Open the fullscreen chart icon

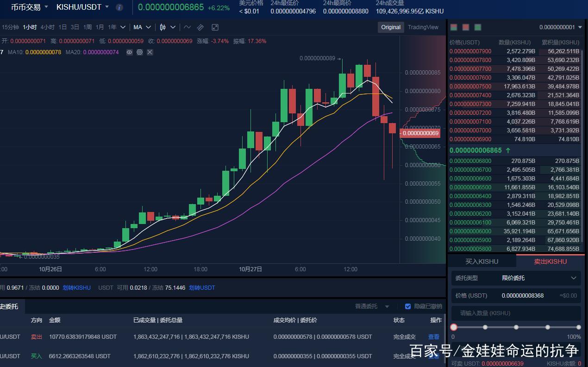tap(215, 27)
